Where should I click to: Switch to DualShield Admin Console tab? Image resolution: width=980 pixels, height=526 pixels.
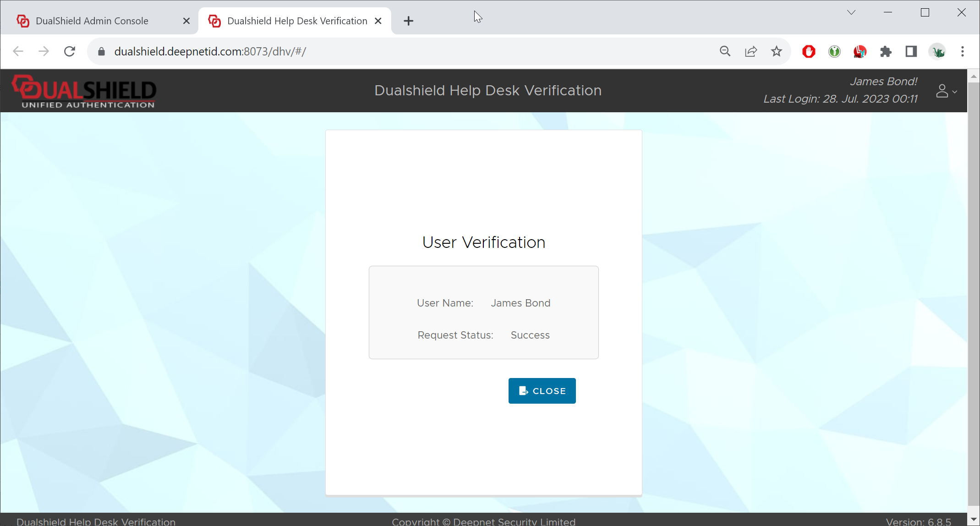[92, 21]
